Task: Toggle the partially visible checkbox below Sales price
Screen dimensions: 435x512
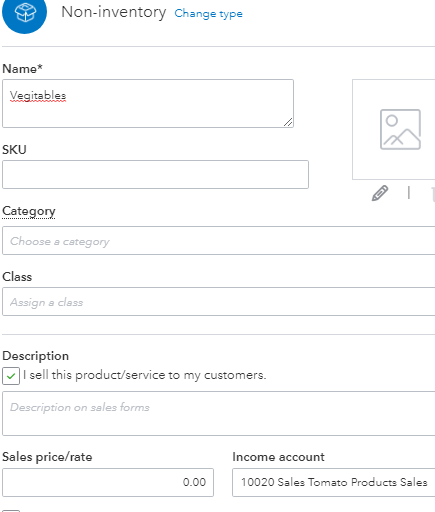Action: (11, 510)
